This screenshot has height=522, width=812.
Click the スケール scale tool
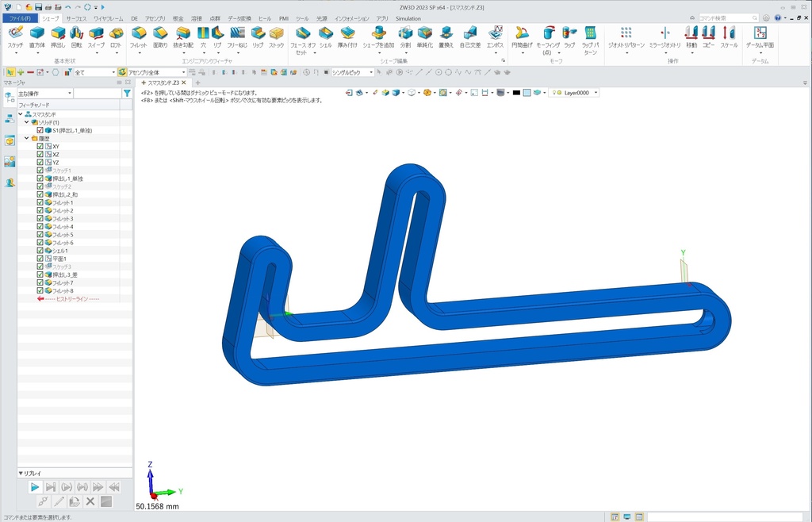tap(730, 37)
